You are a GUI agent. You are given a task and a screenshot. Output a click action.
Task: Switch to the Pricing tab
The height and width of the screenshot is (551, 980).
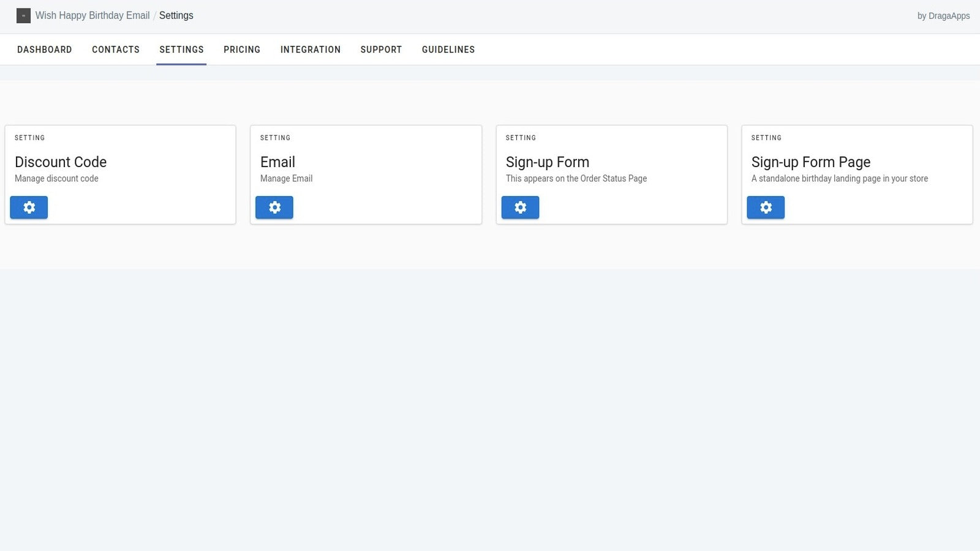tap(242, 50)
